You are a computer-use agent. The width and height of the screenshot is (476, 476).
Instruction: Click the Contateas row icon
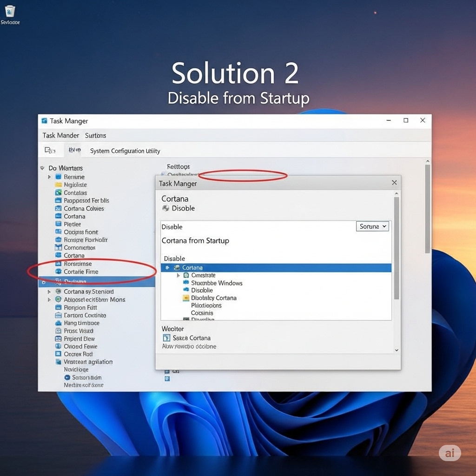pyautogui.click(x=58, y=192)
